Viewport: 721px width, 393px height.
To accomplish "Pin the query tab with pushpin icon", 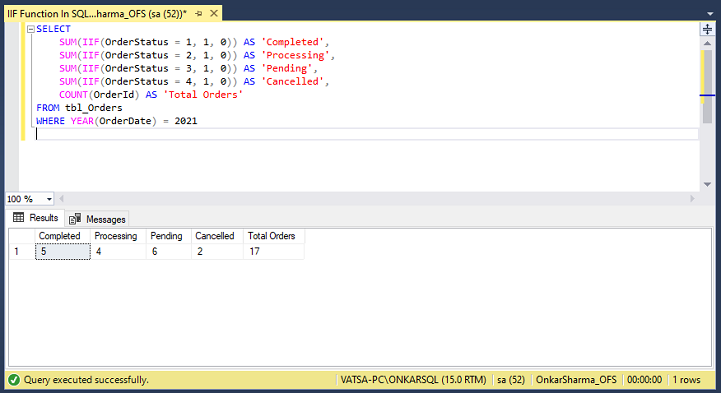I will pos(199,14).
